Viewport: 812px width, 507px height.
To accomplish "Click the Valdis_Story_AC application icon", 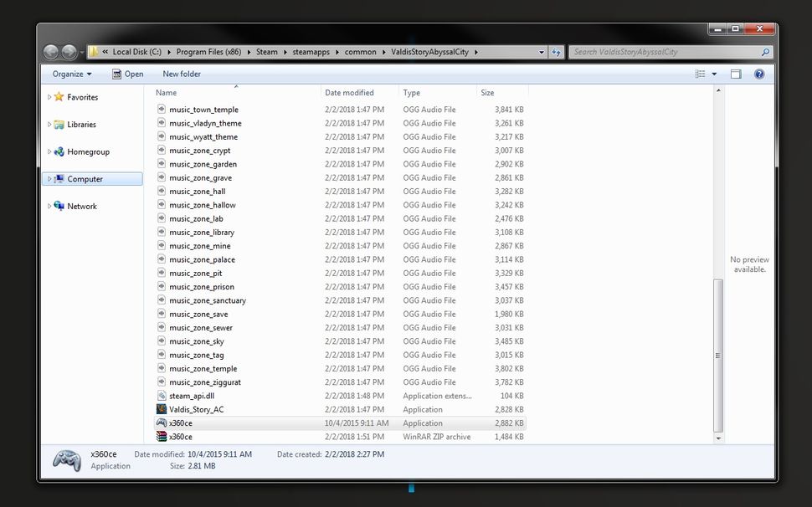I will (162, 409).
